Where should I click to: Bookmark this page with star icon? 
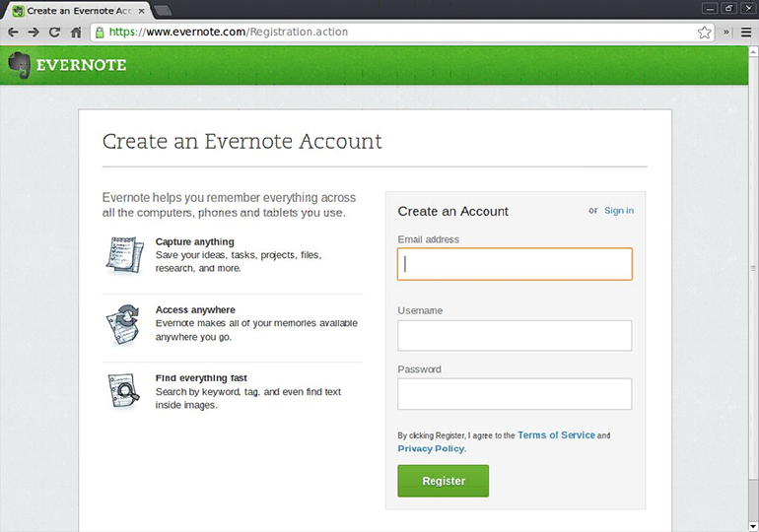[x=704, y=32]
